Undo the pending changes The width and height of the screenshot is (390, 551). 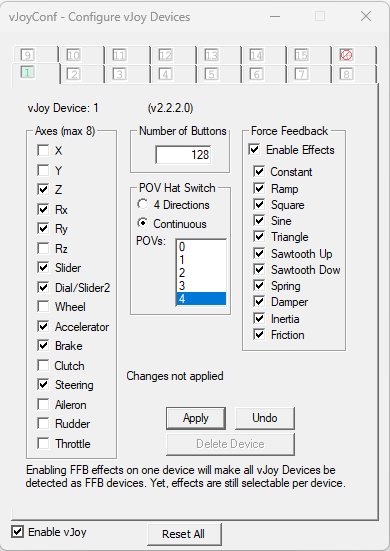coord(265,418)
